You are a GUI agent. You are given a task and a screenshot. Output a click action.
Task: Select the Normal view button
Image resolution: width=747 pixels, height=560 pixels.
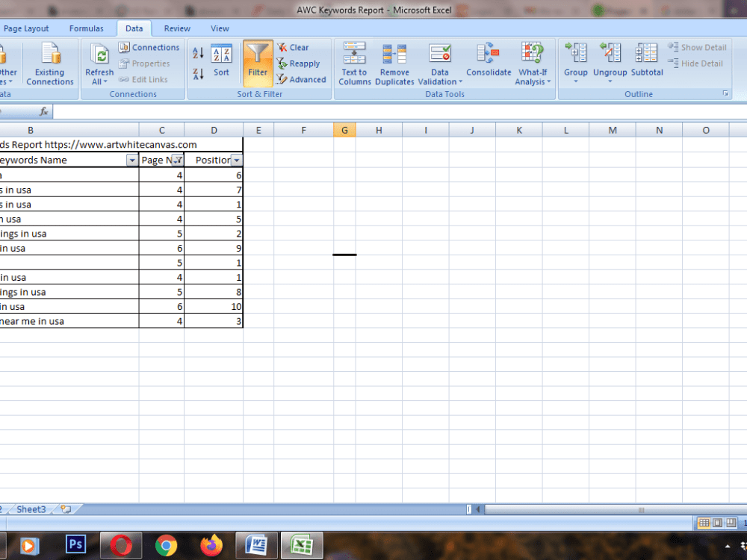[704, 523]
